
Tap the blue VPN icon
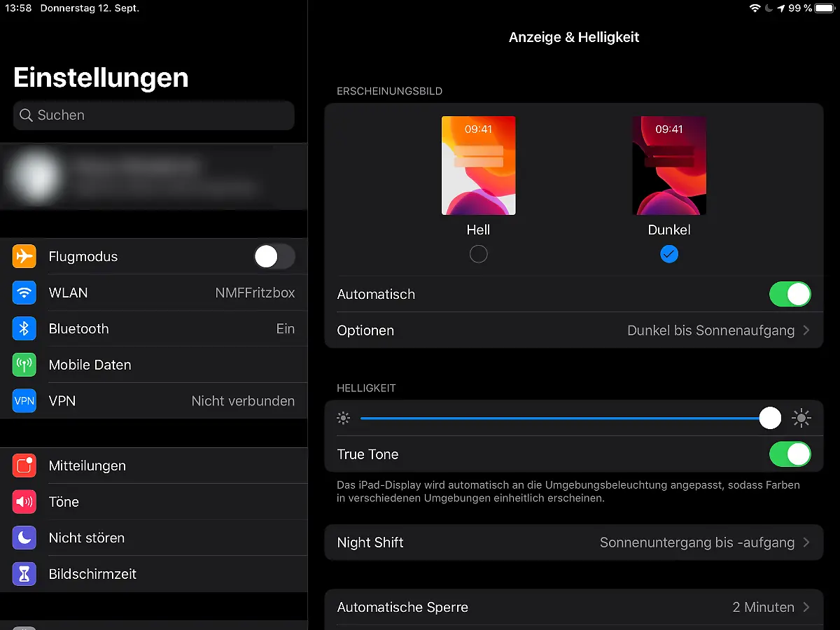[24, 401]
